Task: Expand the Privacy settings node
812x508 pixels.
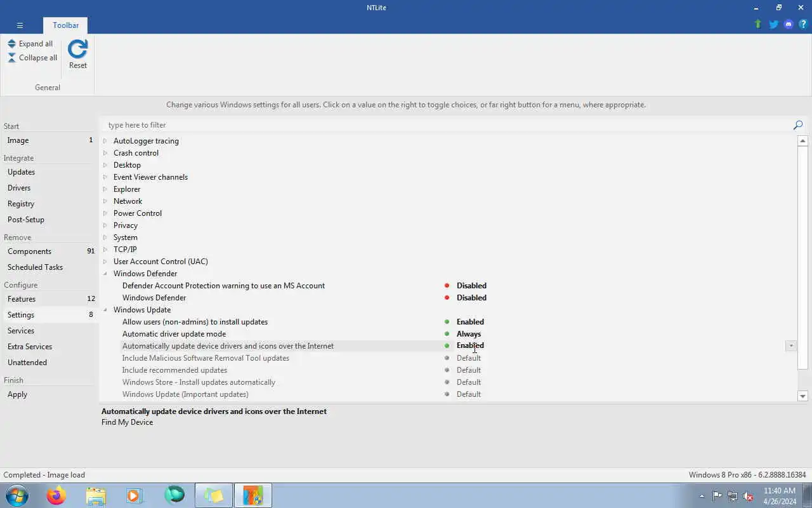Action: (105, 225)
